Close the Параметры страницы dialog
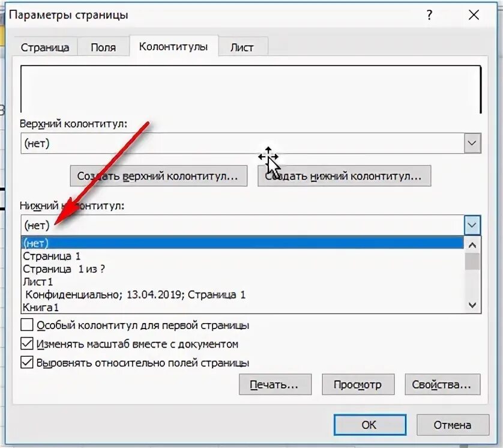 point(474,15)
